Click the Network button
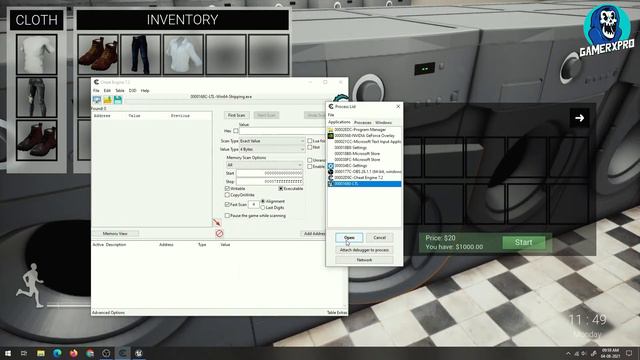Screen dimensions: 640x360 click(364, 260)
